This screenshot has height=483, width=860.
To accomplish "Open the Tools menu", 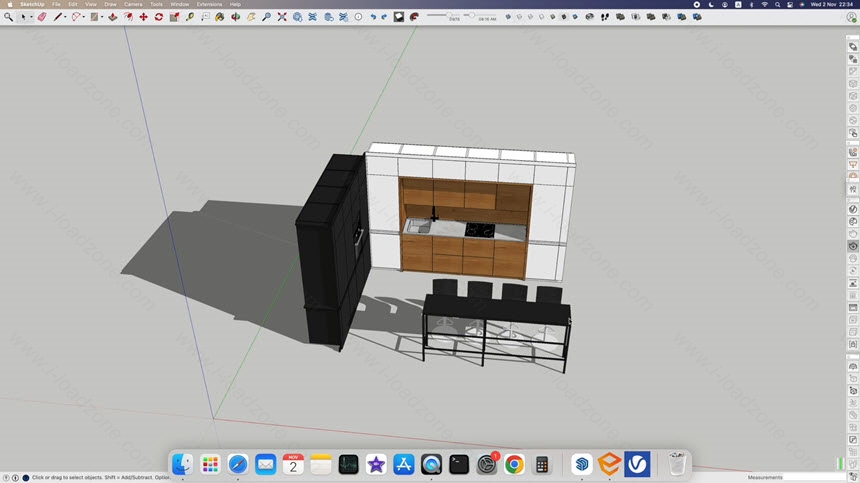I will [156, 4].
